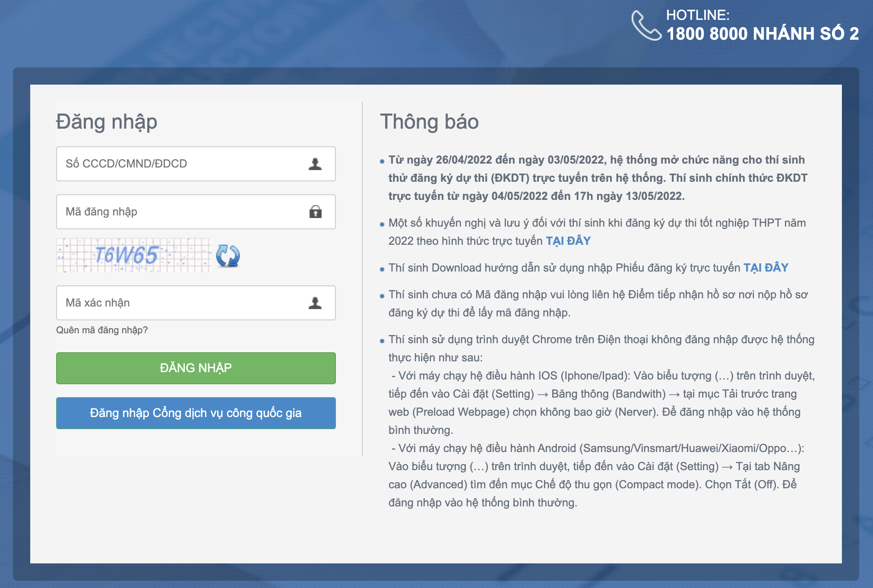
Task: Click the user icon in CCCD field
Action: point(315,164)
